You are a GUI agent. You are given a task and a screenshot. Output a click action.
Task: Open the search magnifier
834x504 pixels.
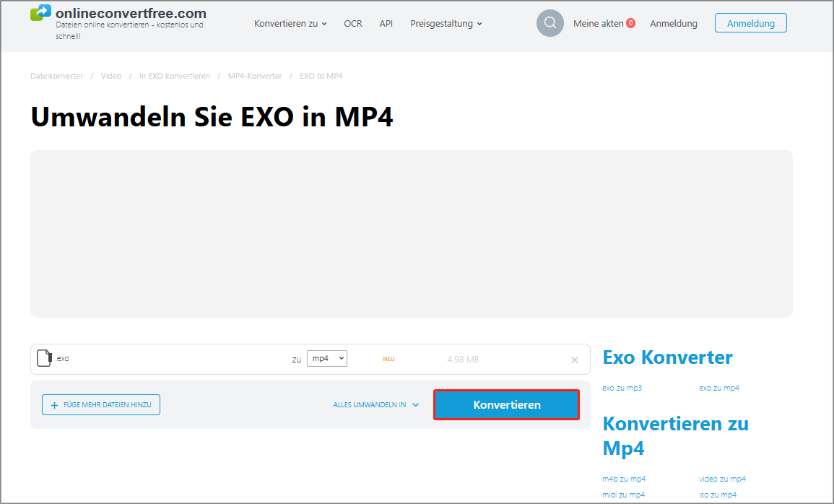[550, 22]
